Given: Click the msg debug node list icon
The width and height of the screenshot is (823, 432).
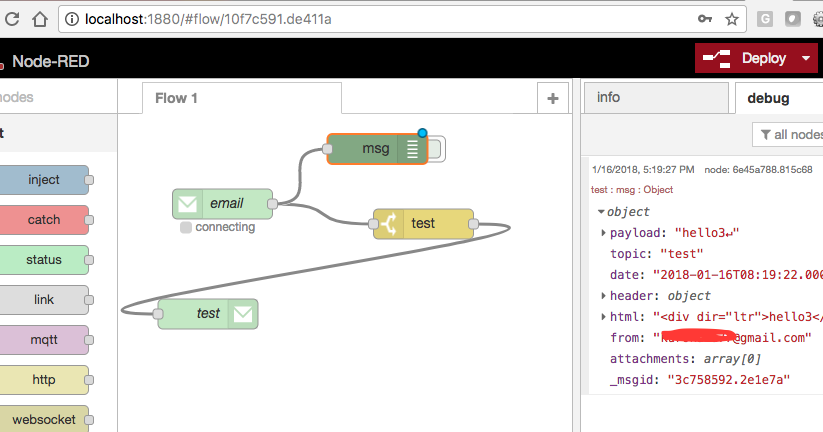Looking at the screenshot, I should click(411, 149).
